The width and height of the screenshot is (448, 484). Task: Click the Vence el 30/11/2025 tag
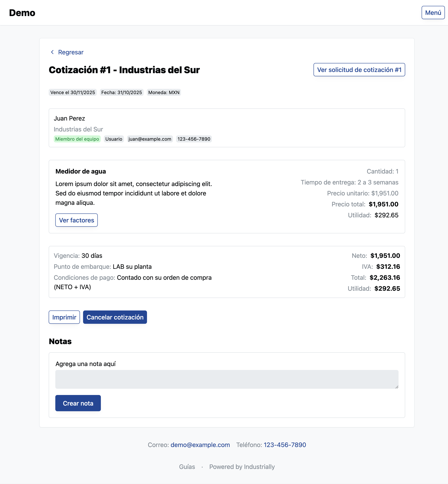(x=73, y=92)
